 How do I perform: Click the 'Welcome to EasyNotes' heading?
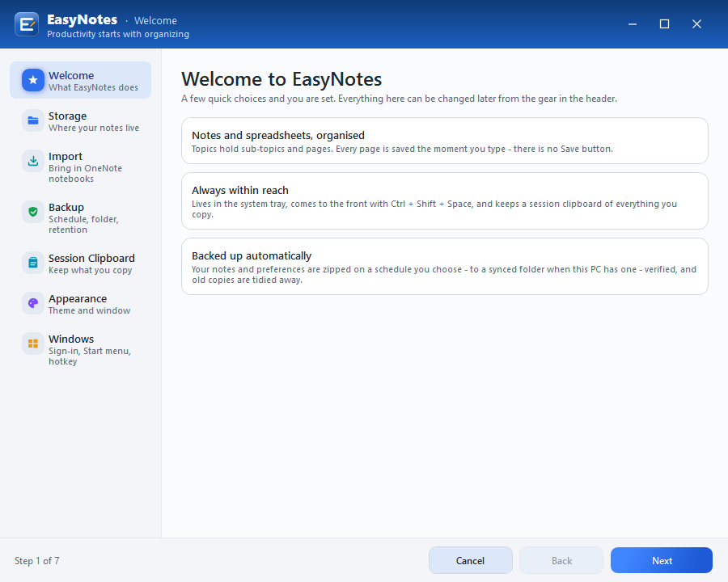point(281,79)
